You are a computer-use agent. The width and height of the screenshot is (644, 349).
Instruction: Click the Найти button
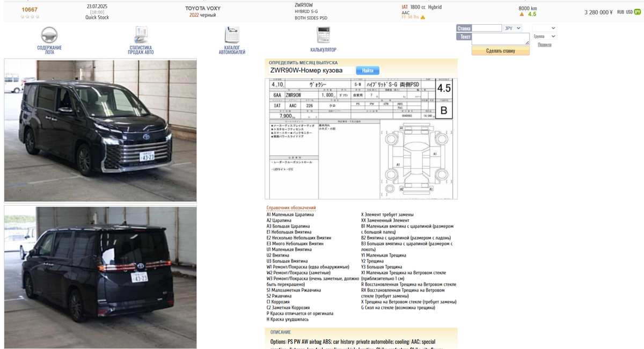(x=368, y=70)
